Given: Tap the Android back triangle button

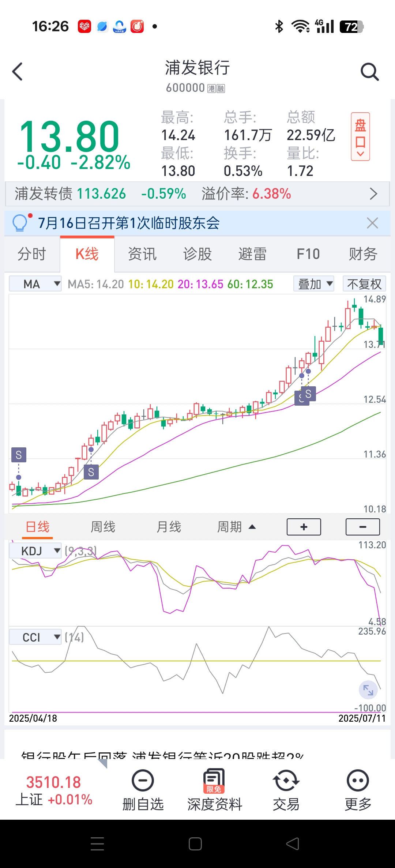Looking at the screenshot, I should tap(293, 844).
